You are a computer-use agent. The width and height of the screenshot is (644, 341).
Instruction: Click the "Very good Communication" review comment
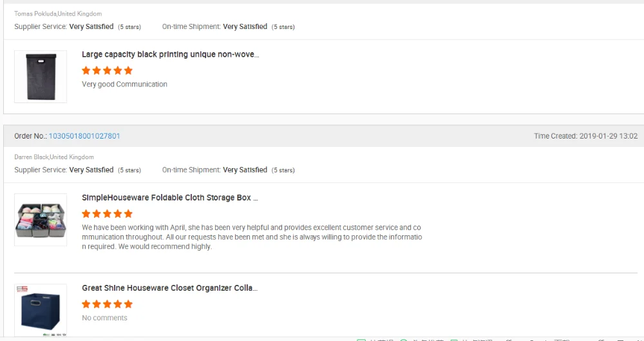pos(124,84)
